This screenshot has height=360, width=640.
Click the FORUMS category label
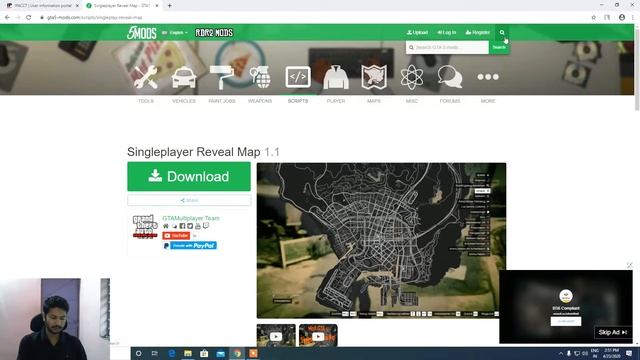click(450, 101)
